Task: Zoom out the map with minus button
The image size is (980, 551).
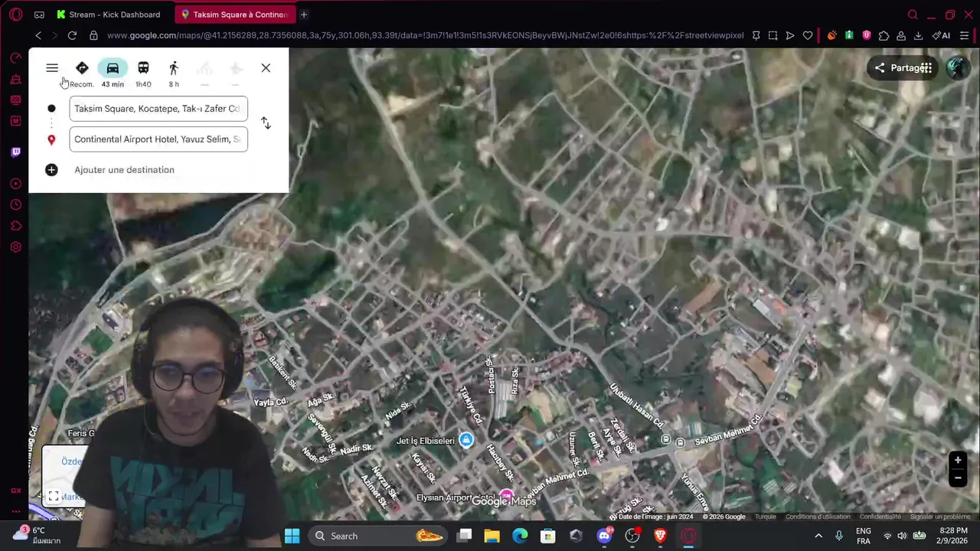Action: [x=957, y=478]
